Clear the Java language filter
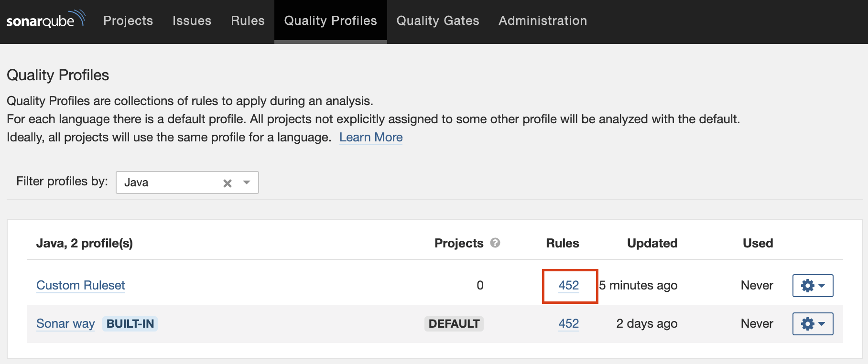The width and height of the screenshot is (868, 364). point(228,183)
